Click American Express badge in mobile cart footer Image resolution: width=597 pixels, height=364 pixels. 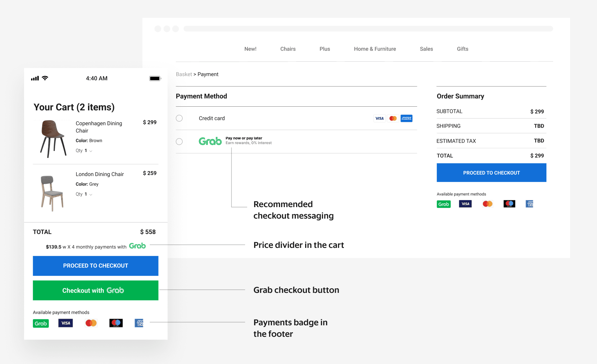[139, 323]
